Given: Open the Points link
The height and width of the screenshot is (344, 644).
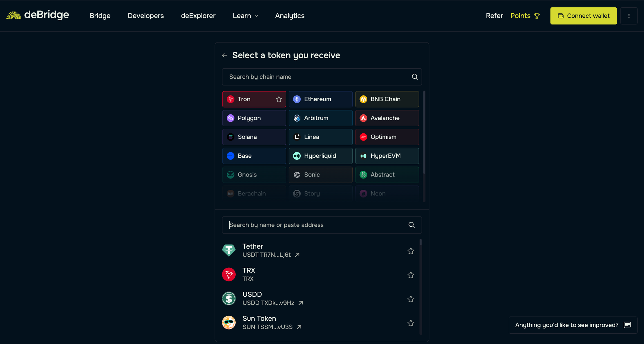Looking at the screenshot, I should coord(525,16).
